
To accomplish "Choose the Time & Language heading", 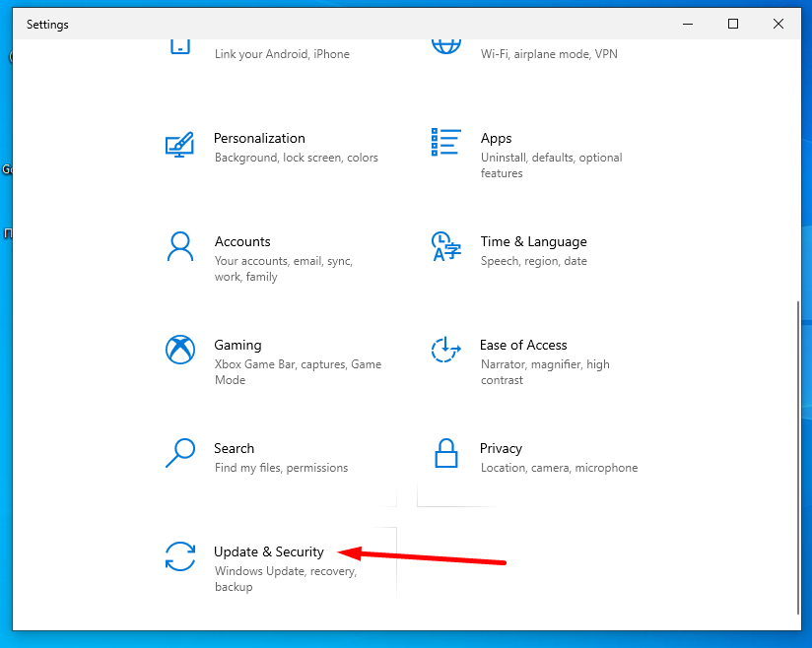I will tap(533, 241).
